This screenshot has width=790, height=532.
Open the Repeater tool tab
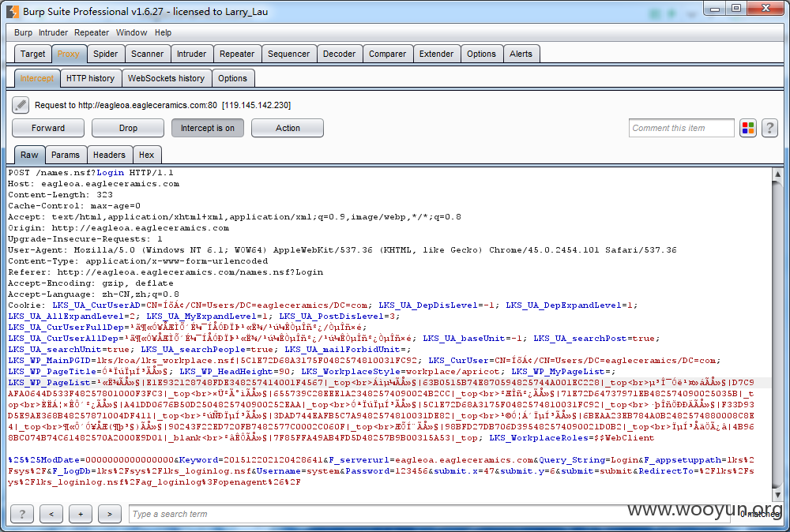tap(237, 54)
